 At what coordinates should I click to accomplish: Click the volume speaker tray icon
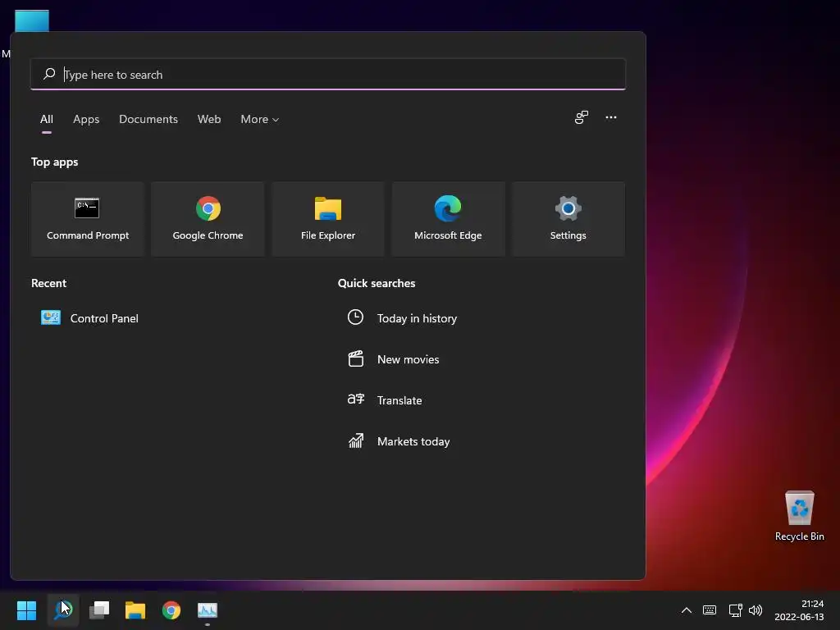point(756,610)
